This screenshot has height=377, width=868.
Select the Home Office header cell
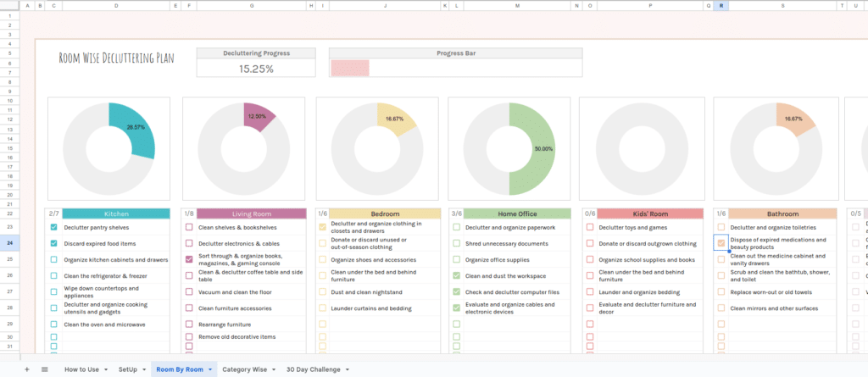pyautogui.click(x=517, y=213)
